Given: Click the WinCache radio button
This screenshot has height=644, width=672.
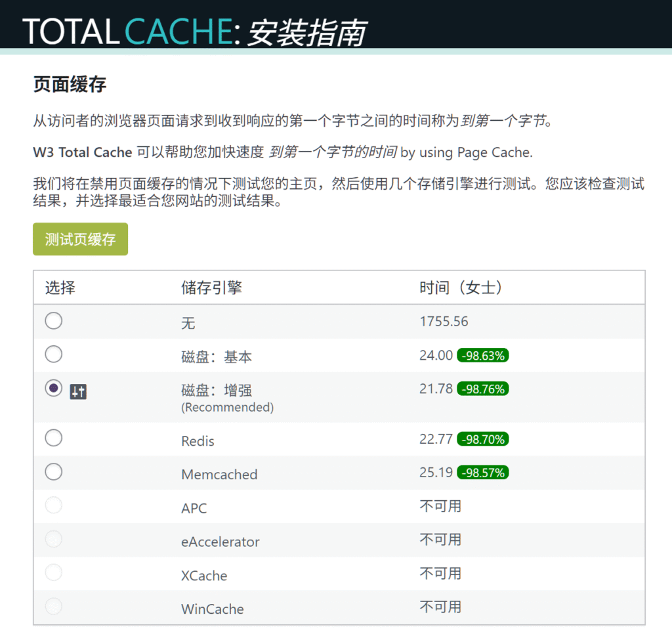Looking at the screenshot, I should click(54, 606).
